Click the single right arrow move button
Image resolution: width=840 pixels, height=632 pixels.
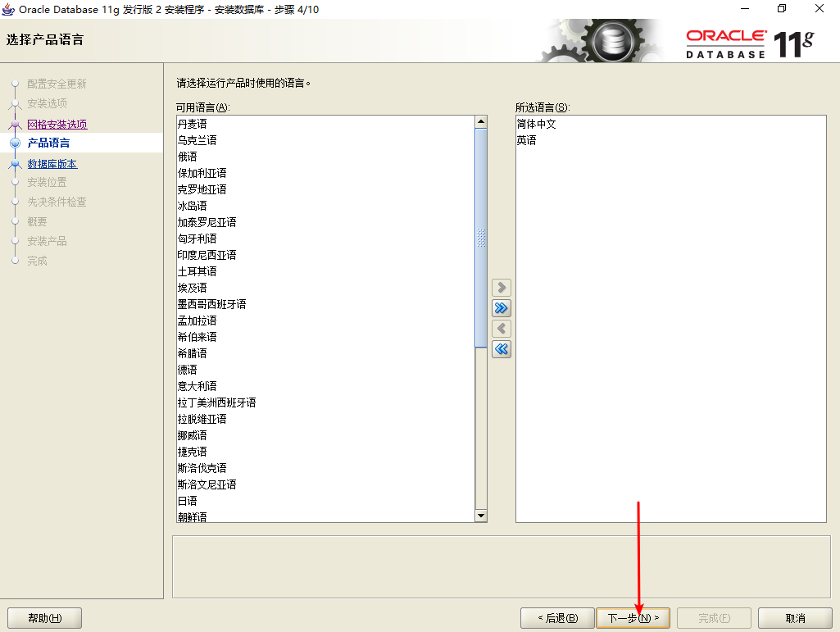pyautogui.click(x=502, y=288)
